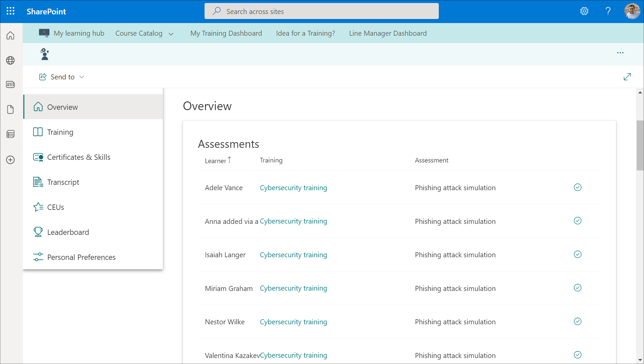644x364 pixels.
Task: Open Miriam Graham's Cybersecurity training link
Action: 293,288
